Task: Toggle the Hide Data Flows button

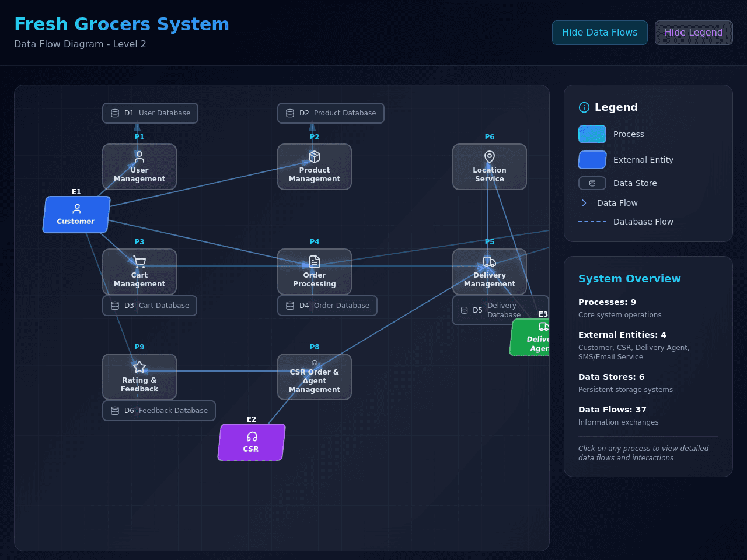Action: click(600, 33)
